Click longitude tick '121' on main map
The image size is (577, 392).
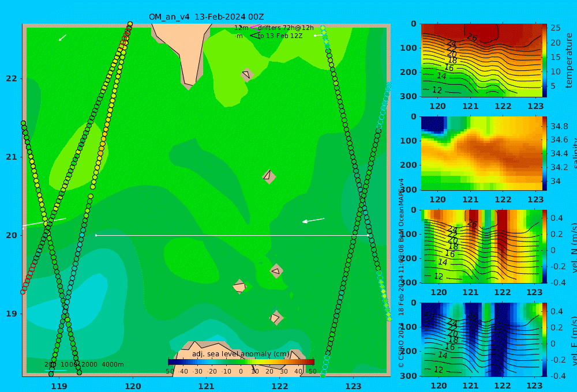point(206,386)
